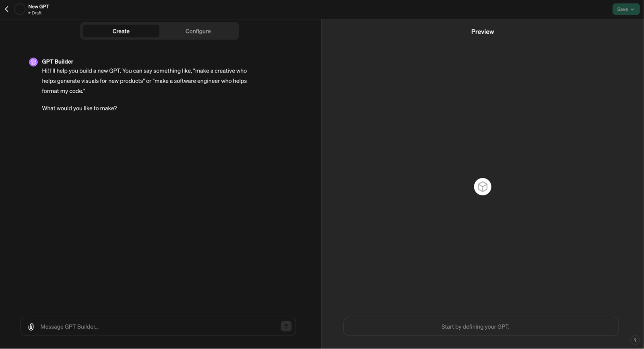Go back using the left arrow icon
This screenshot has width=644, height=349.
click(7, 9)
